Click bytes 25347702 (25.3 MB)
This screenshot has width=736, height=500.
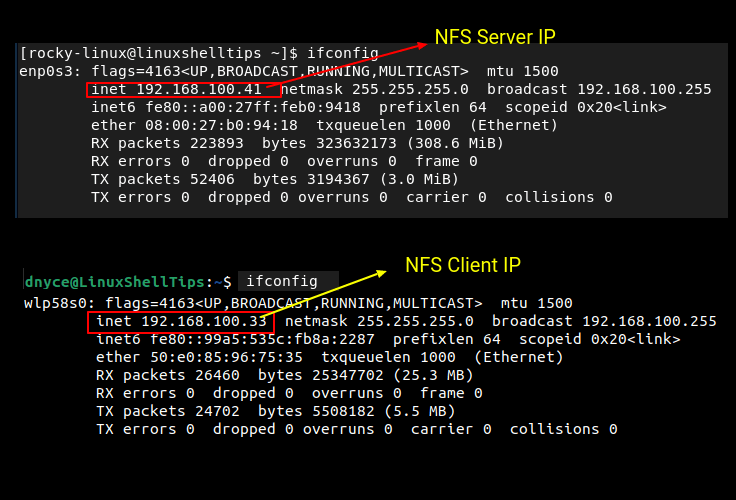(x=365, y=375)
